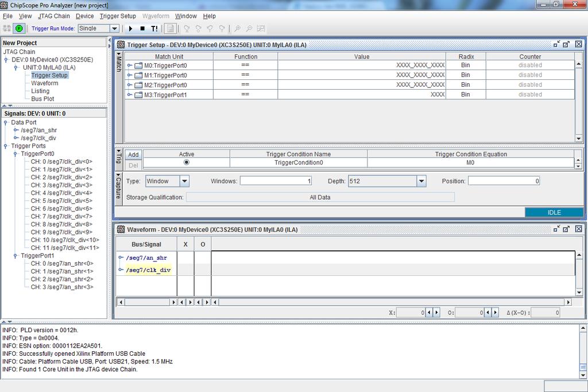
Task: Open the Trigger Setup menu
Action: [x=118, y=16]
